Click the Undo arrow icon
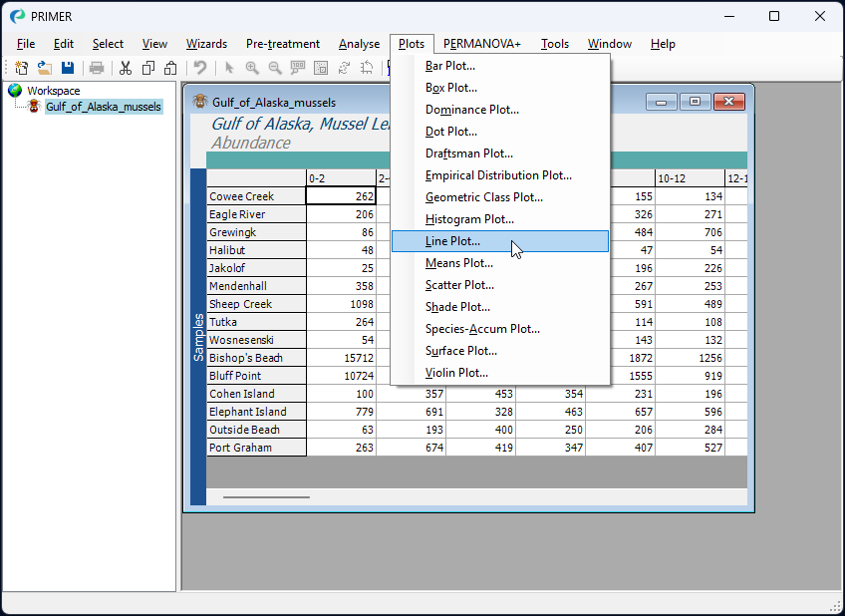The width and height of the screenshot is (845, 616). pyautogui.click(x=200, y=68)
